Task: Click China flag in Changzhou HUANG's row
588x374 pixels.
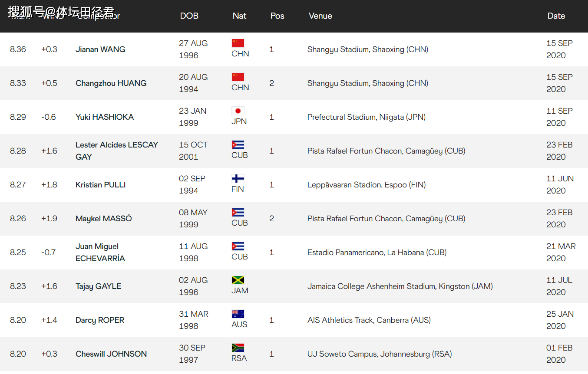Action: tap(238, 77)
